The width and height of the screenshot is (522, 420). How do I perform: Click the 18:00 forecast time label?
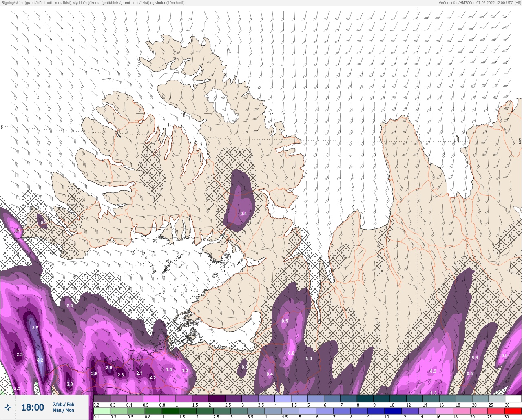pyautogui.click(x=32, y=407)
